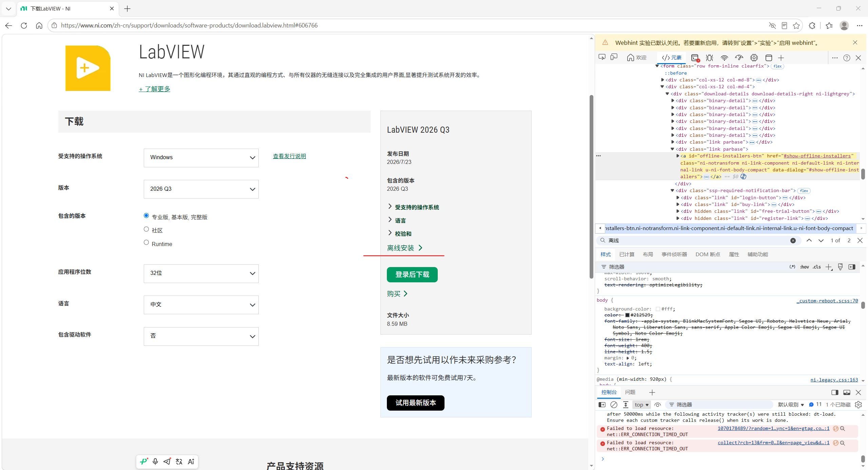Expand the login-button div node
This screenshot has height=470, width=868.
(x=678, y=198)
